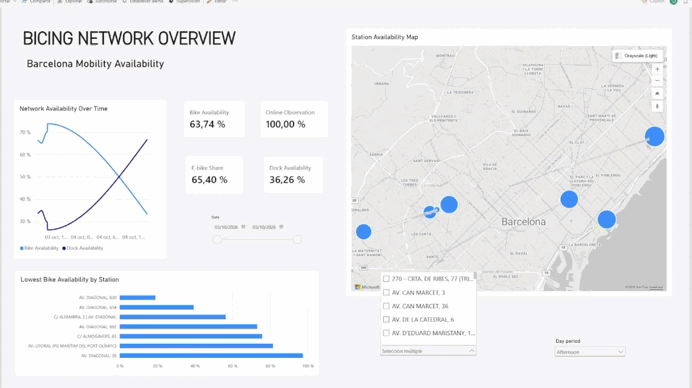Select the rightmost station bubble near Sant Martí
This screenshot has height=388, width=692.
(654, 136)
